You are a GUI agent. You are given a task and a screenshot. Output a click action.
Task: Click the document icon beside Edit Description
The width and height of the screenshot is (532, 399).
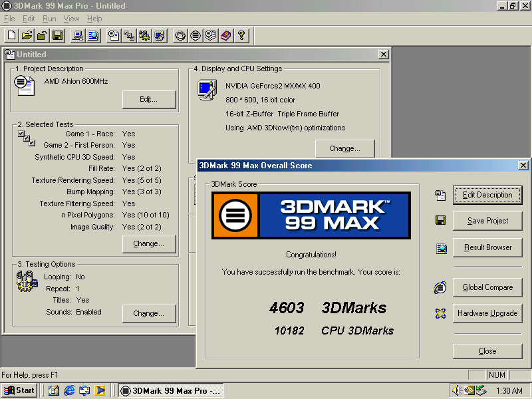440,195
